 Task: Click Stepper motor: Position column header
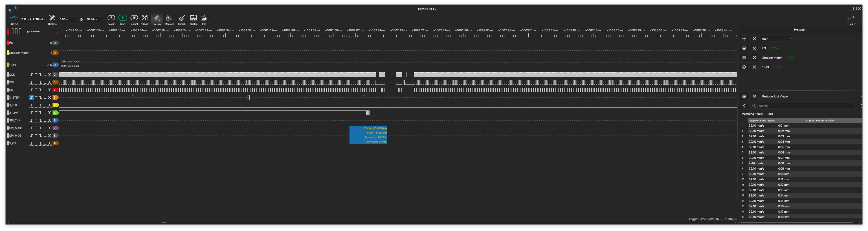pos(820,121)
